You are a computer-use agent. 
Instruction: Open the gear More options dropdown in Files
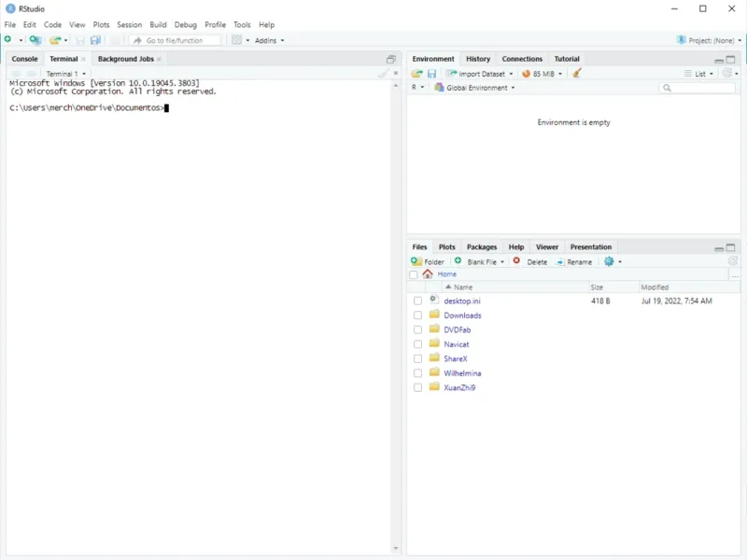pyautogui.click(x=613, y=261)
